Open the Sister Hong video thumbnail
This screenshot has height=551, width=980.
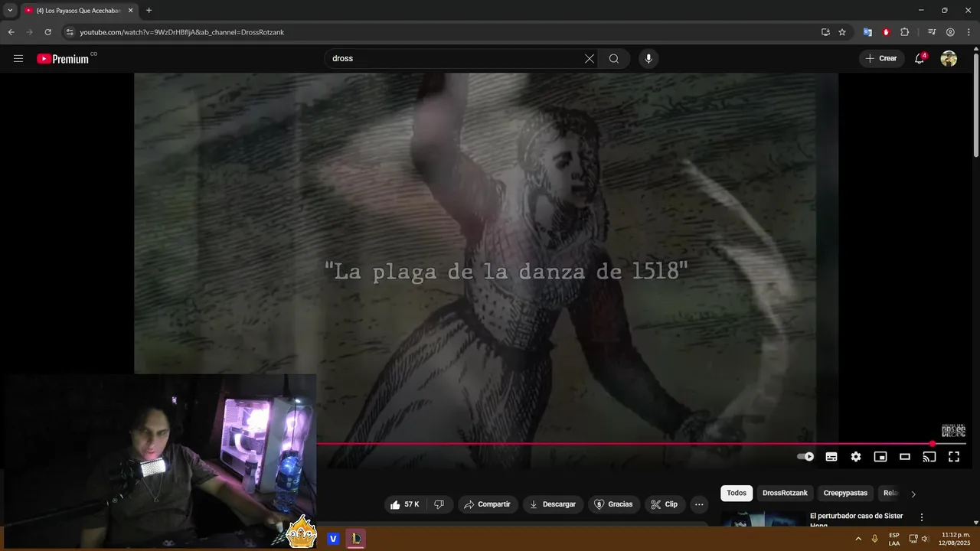pyautogui.click(x=763, y=519)
